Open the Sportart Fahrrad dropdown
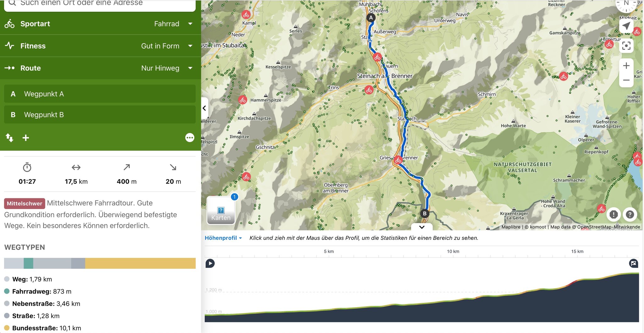 [173, 24]
